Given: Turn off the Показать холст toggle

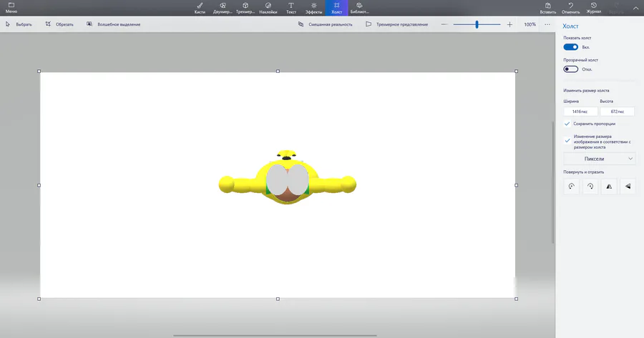Looking at the screenshot, I should click(x=570, y=47).
